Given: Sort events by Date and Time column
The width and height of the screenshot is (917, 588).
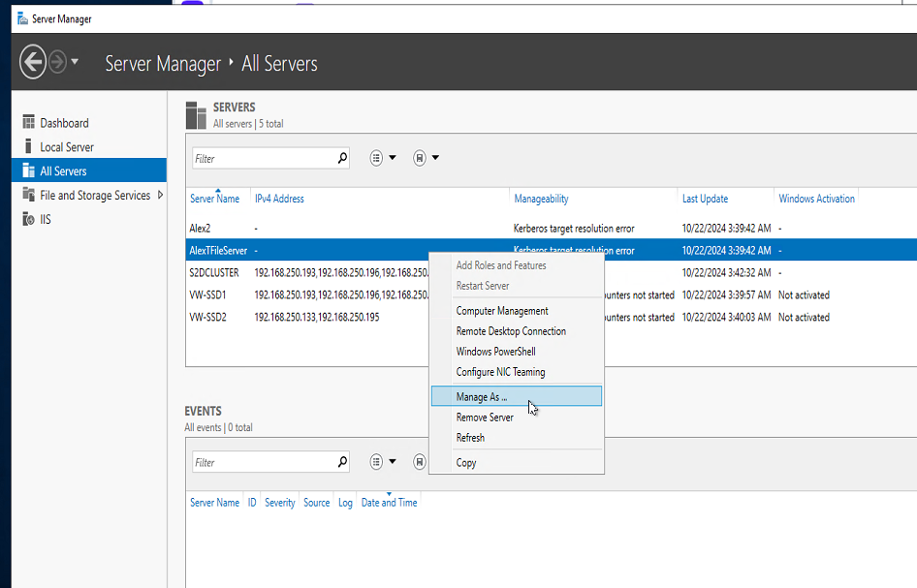Looking at the screenshot, I should coord(389,503).
